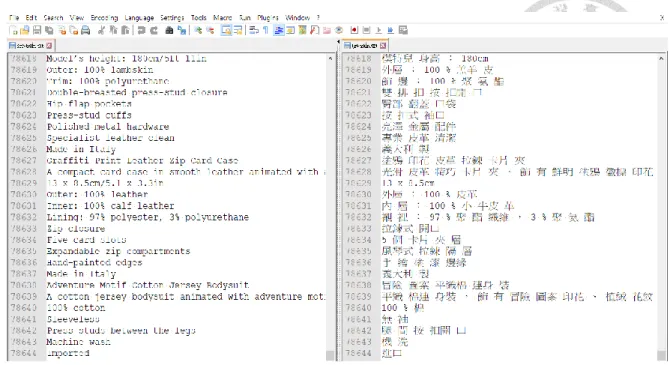Save the current file with the Save icon

[37, 30]
